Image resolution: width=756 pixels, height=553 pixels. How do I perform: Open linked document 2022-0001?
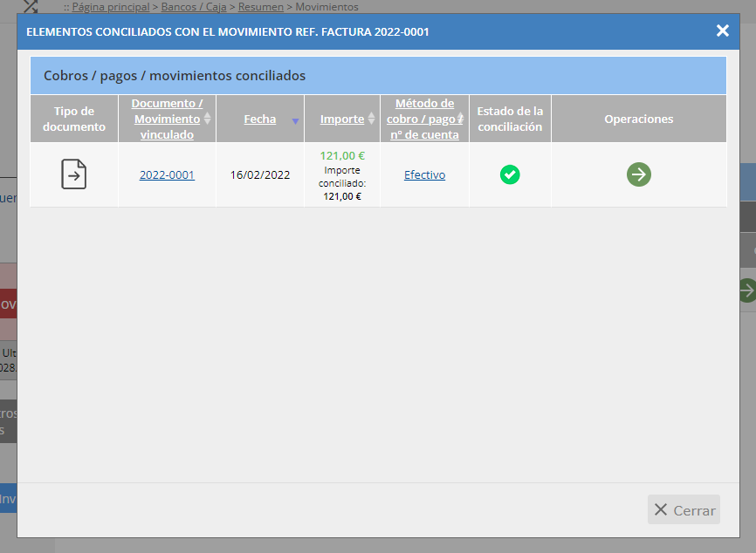[167, 175]
